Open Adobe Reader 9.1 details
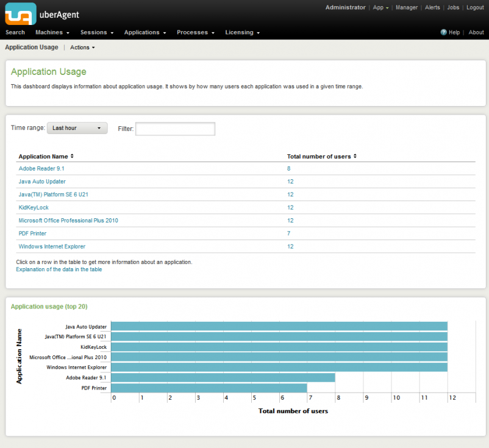489x448 pixels. 41,168
